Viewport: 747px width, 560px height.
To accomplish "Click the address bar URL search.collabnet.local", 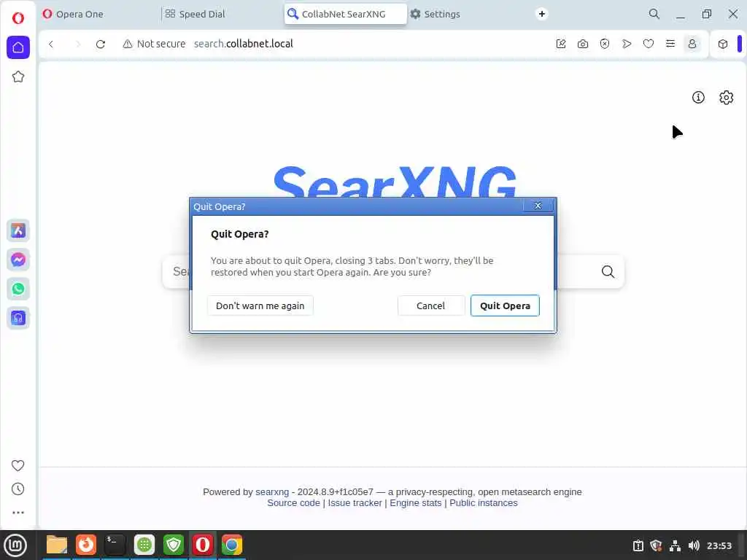I will tap(244, 44).
